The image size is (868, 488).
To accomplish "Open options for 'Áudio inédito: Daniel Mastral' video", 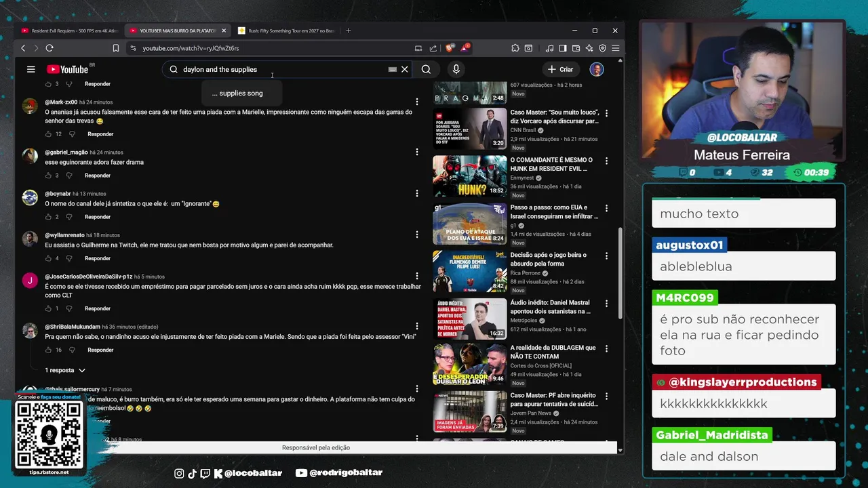I will tap(606, 304).
